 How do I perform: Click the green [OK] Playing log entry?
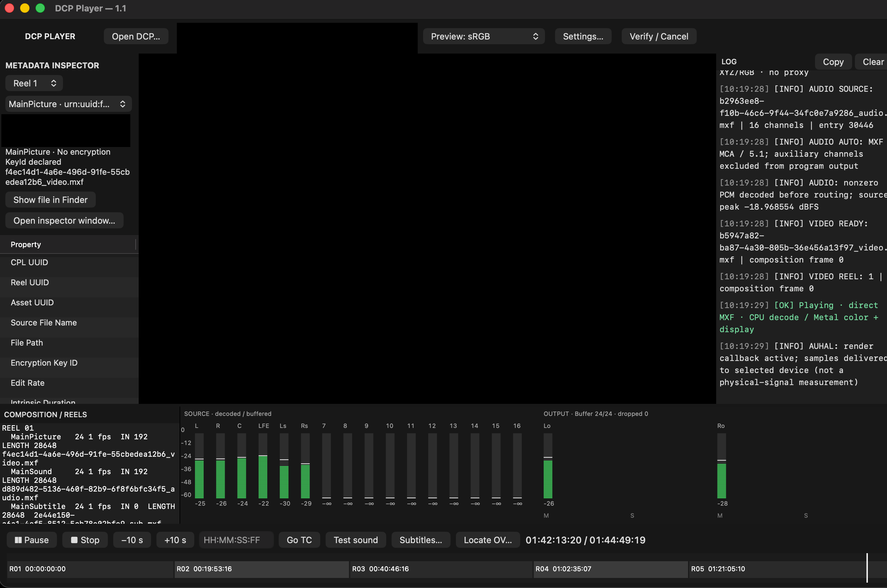coord(799,317)
